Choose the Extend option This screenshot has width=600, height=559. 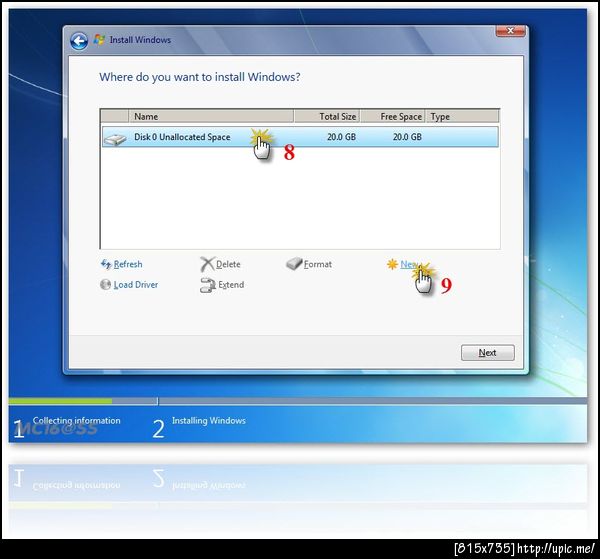click(231, 285)
